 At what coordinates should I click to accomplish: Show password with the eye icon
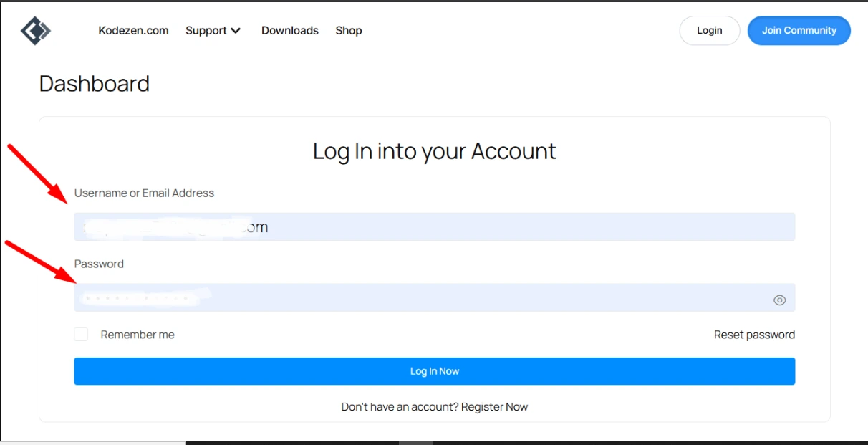[x=780, y=300]
